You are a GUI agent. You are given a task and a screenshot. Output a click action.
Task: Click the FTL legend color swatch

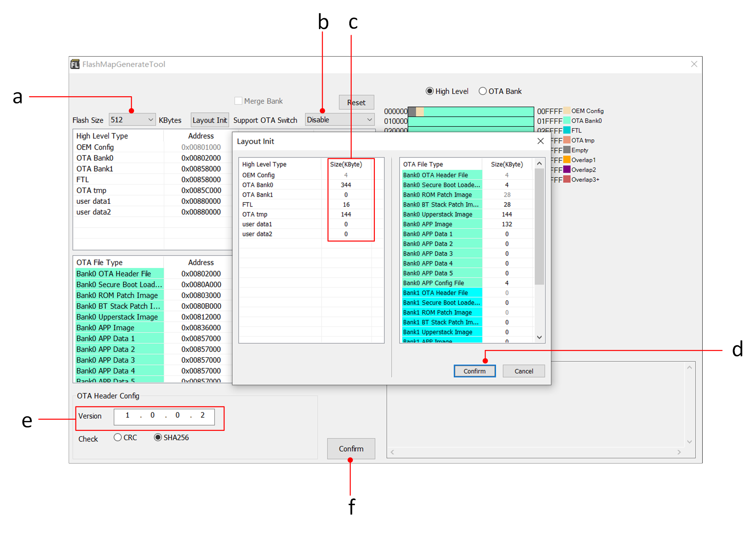[x=567, y=130]
